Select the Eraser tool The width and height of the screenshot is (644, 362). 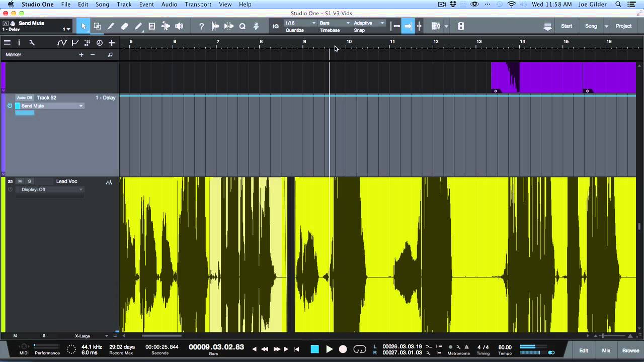click(124, 26)
